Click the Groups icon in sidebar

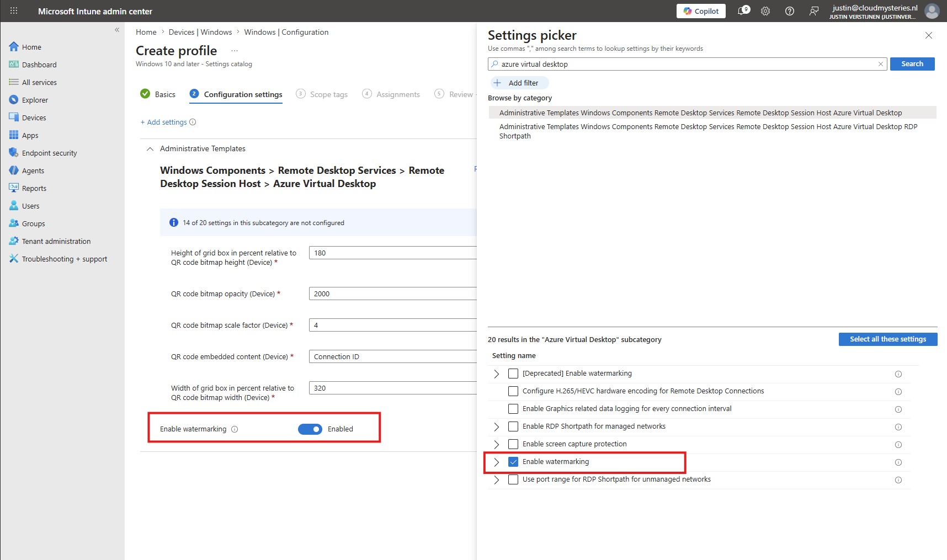(14, 223)
